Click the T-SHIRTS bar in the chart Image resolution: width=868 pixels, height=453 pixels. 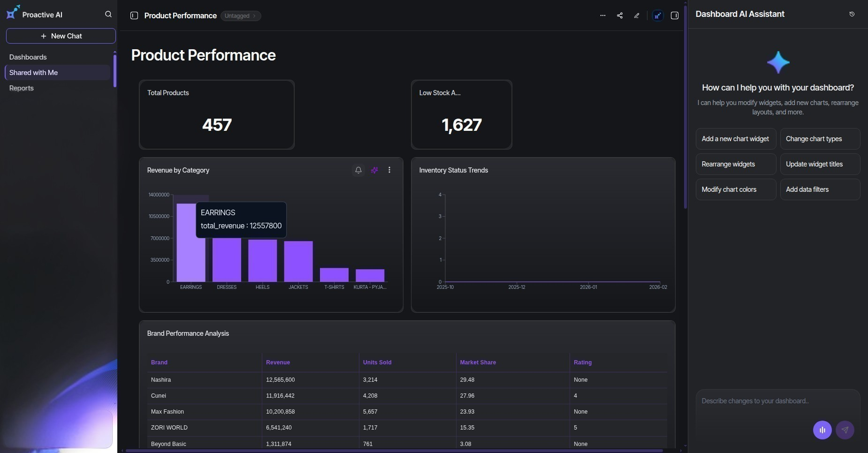coord(334,275)
